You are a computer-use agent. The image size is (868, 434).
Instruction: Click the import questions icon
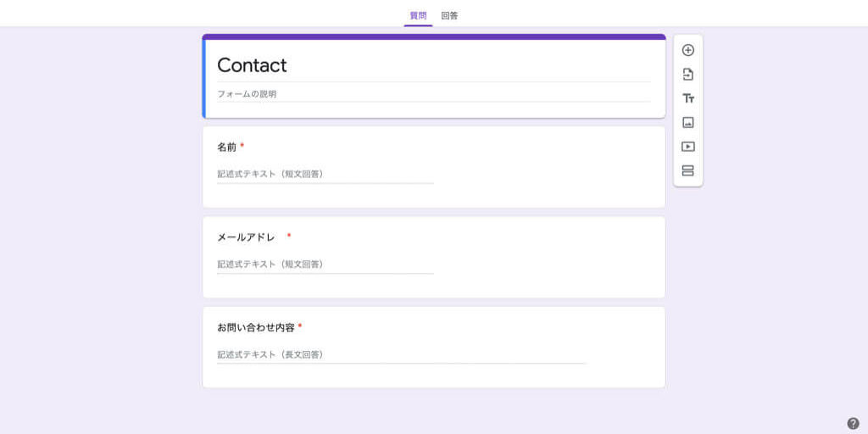[687, 75]
